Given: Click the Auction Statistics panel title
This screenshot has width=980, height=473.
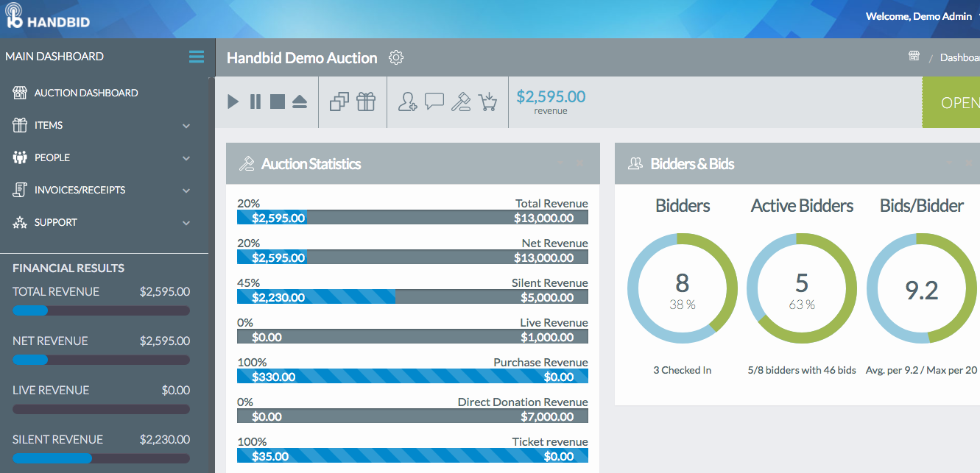Looking at the screenshot, I should [311, 164].
